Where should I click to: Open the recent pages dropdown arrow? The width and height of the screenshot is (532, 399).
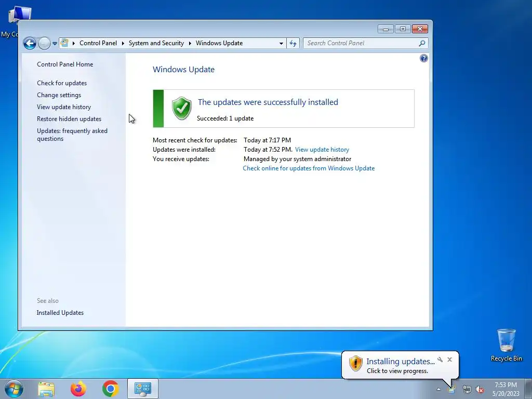(55, 44)
